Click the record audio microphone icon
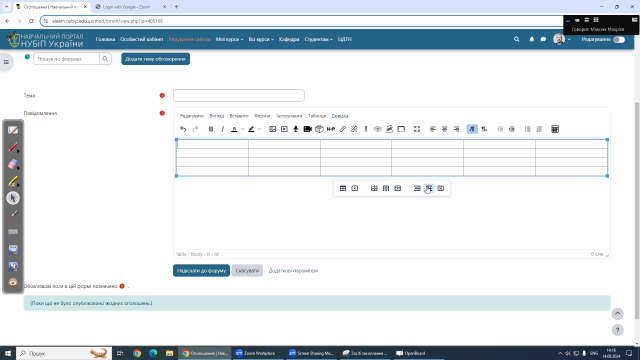The width and height of the screenshot is (640, 360). point(296,129)
